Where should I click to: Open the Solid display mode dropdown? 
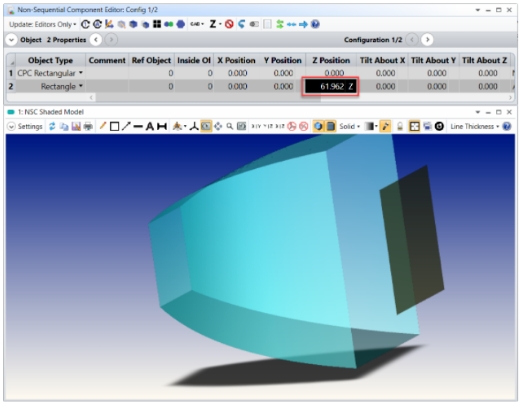pyautogui.click(x=350, y=127)
